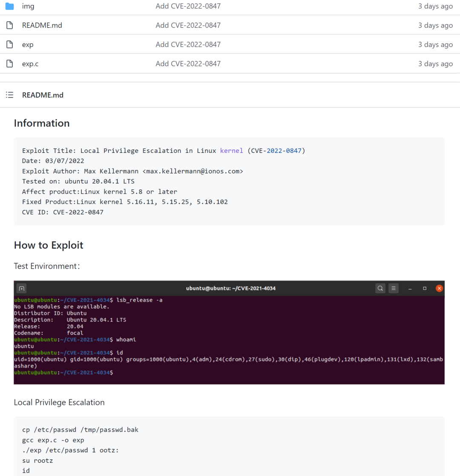This screenshot has height=476, width=460.
Task: Open the terminal hamburger menu icon
Action: point(394,288)
